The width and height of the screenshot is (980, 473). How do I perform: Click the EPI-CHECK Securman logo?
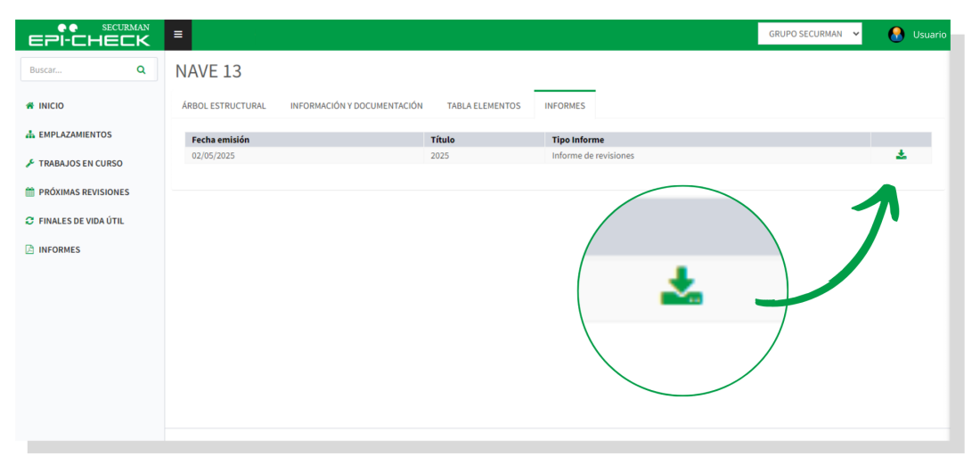pos(89,35)
